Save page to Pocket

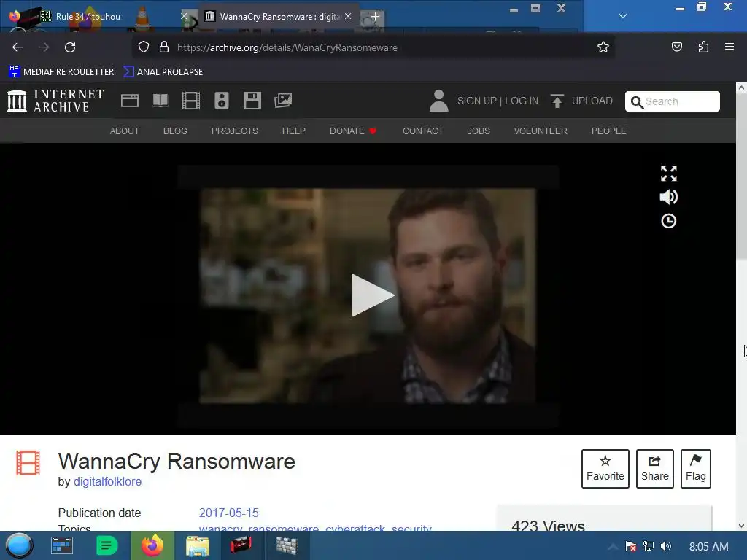pos(677,47)
